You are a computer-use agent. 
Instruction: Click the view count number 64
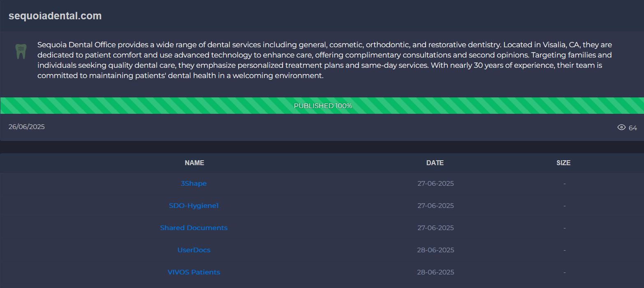633,128
